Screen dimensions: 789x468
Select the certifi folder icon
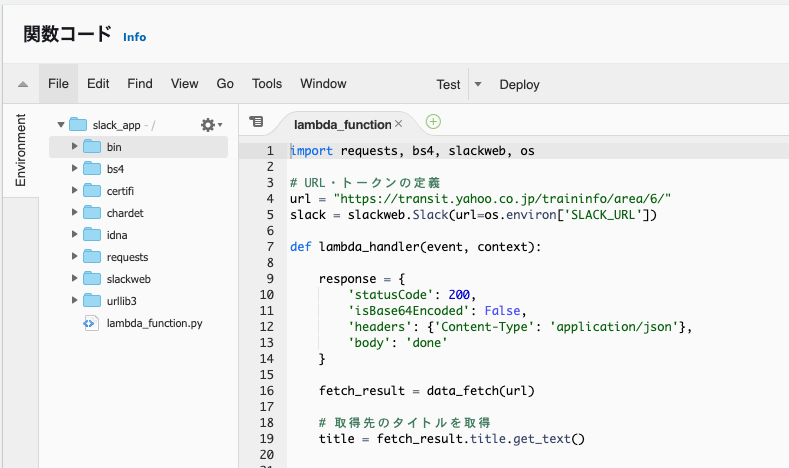coord(92,190)
